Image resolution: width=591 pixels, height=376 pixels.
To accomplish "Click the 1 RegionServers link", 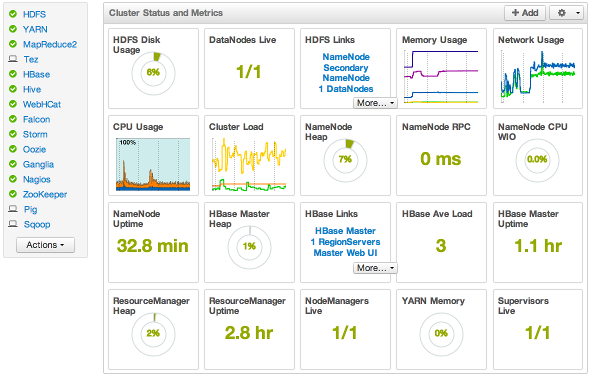I will (345, 242).
